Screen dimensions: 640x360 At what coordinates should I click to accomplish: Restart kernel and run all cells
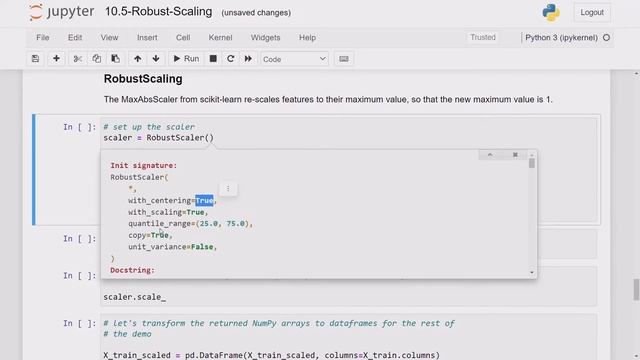pos(248,59)
